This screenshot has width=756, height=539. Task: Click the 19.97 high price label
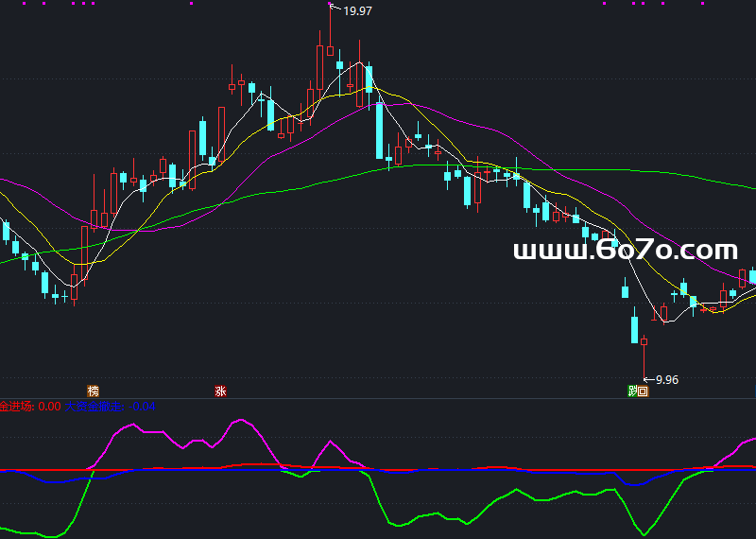[x=357, y=11]
